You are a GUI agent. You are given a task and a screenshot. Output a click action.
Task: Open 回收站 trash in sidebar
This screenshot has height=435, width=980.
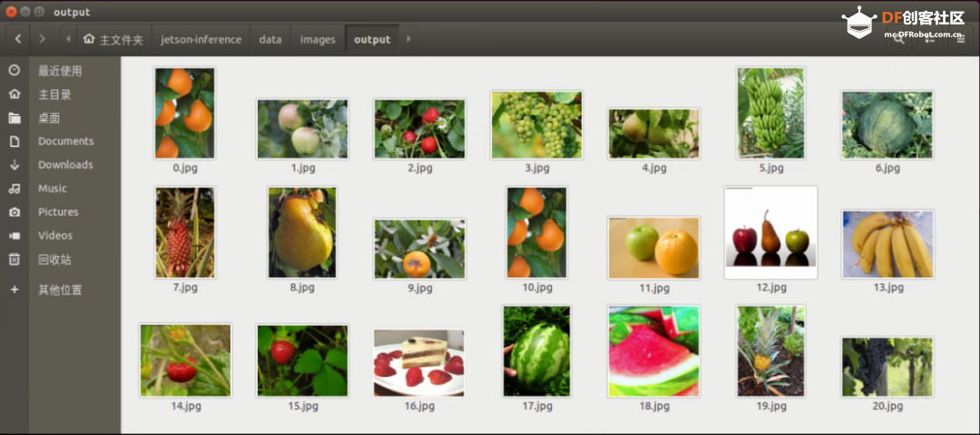pyautogui.click(x=60, y=259)
